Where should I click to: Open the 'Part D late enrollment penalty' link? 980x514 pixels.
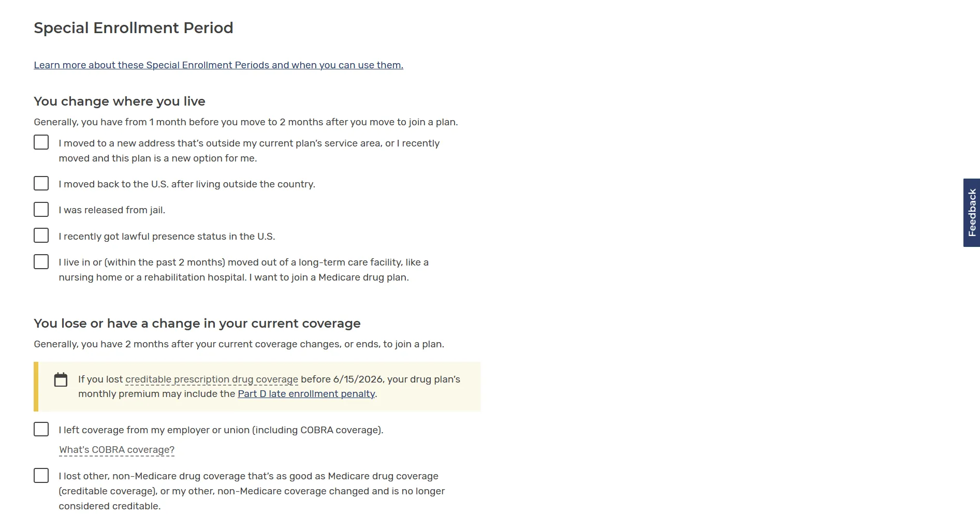coord(306,394)
